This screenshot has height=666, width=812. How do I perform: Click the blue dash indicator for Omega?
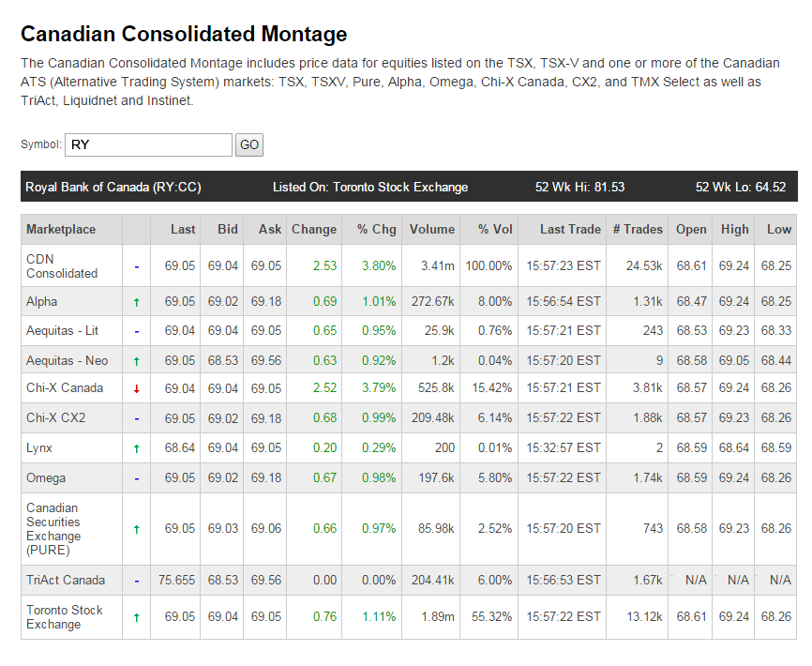[137, 478]
